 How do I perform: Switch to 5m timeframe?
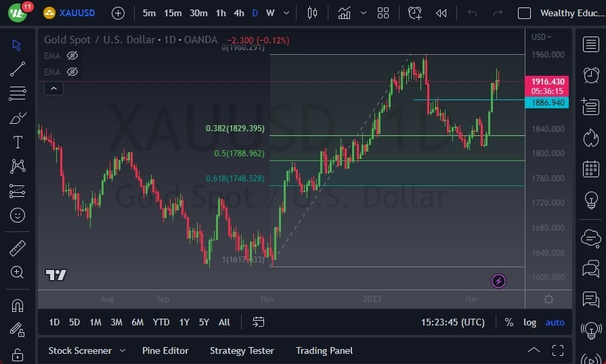pyautogui.click(x=149, y=13)
